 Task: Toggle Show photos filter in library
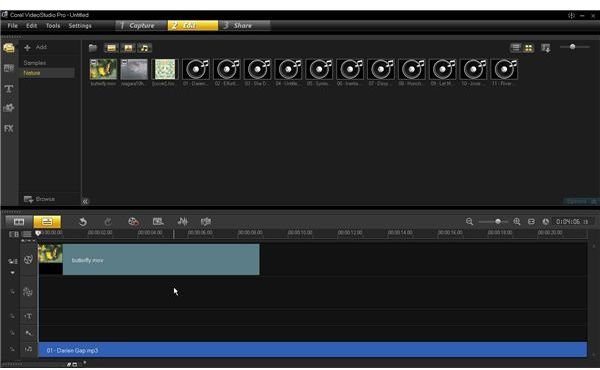[128, 48]
